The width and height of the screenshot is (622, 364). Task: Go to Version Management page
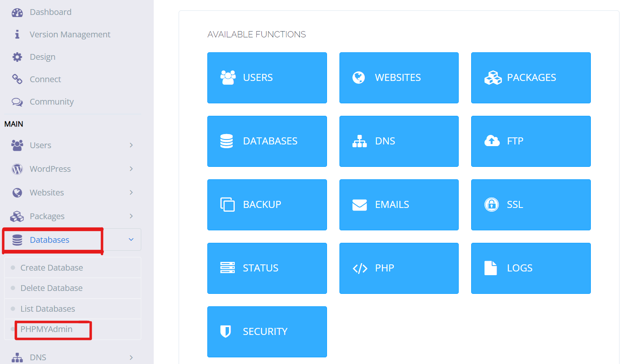pyautogui.click(x=70, y=34)
